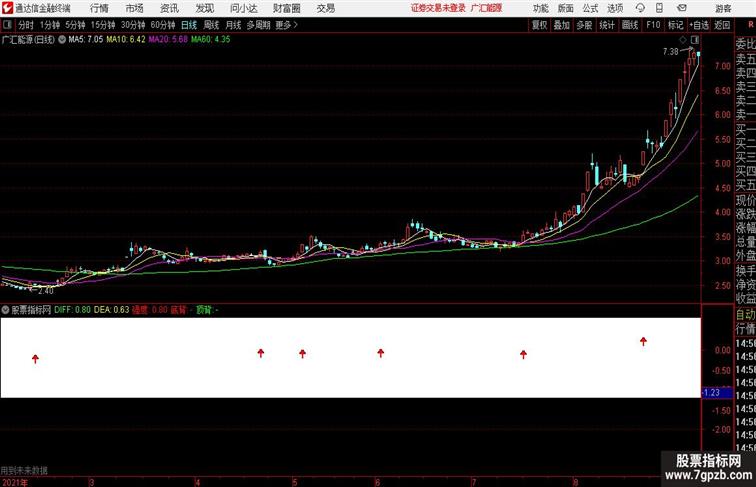The width and height of the screenshot is (756, 487).
Task: Switch to the 5分钟 period tab
Action: [75, 25]
